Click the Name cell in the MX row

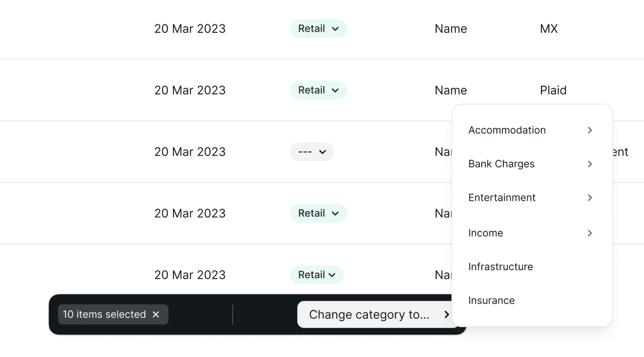coord(451,29)
